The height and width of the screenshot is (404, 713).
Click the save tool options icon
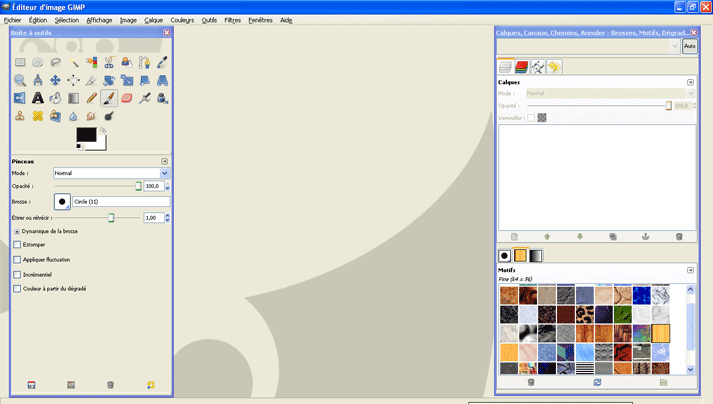[x=31, y=385]
